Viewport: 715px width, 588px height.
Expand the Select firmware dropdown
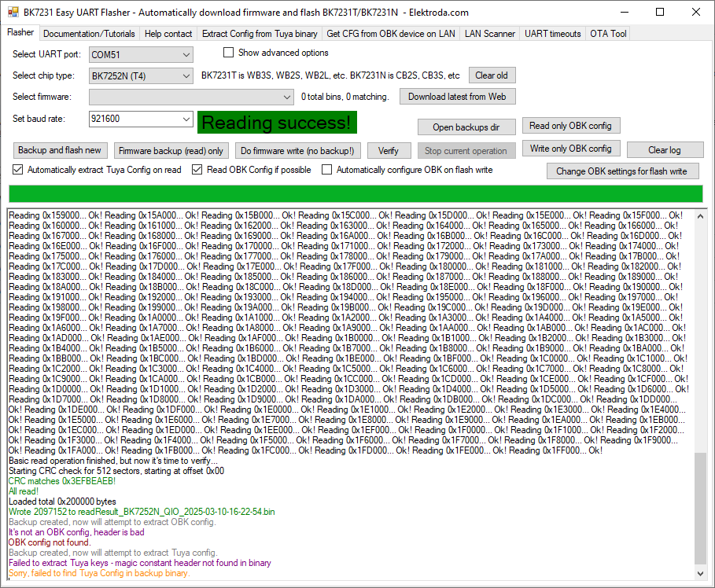tap(191, 97)
